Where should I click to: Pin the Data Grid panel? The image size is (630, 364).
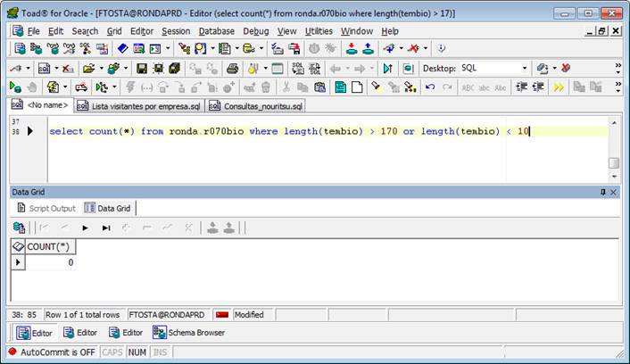point(603,192)
